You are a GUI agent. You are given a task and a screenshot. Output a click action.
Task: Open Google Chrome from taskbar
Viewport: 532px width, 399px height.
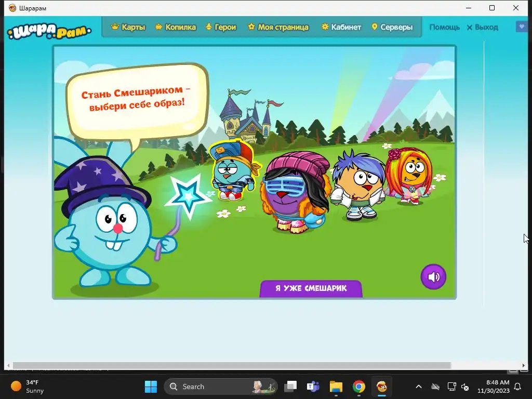click(x=358, y=387)
